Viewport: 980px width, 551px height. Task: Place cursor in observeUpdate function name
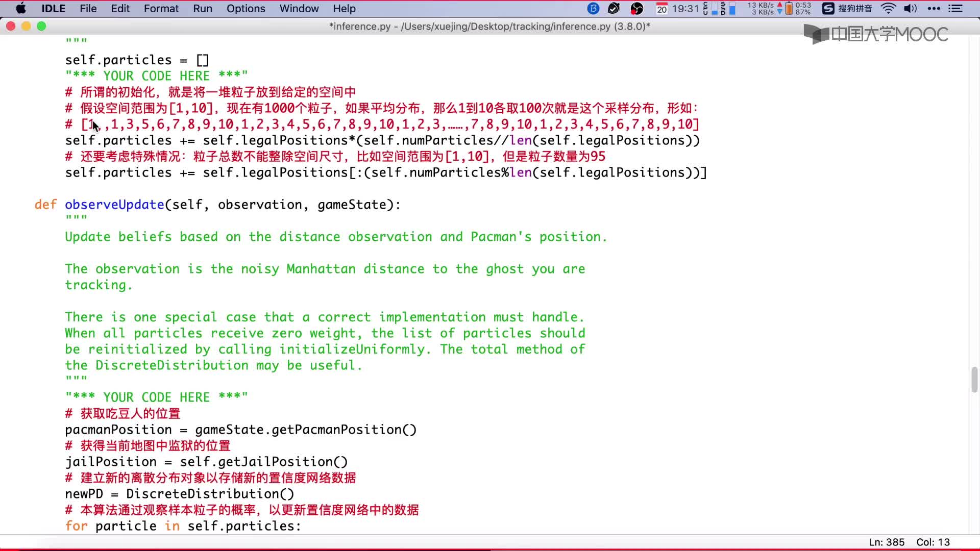click(x=114, y=205)
